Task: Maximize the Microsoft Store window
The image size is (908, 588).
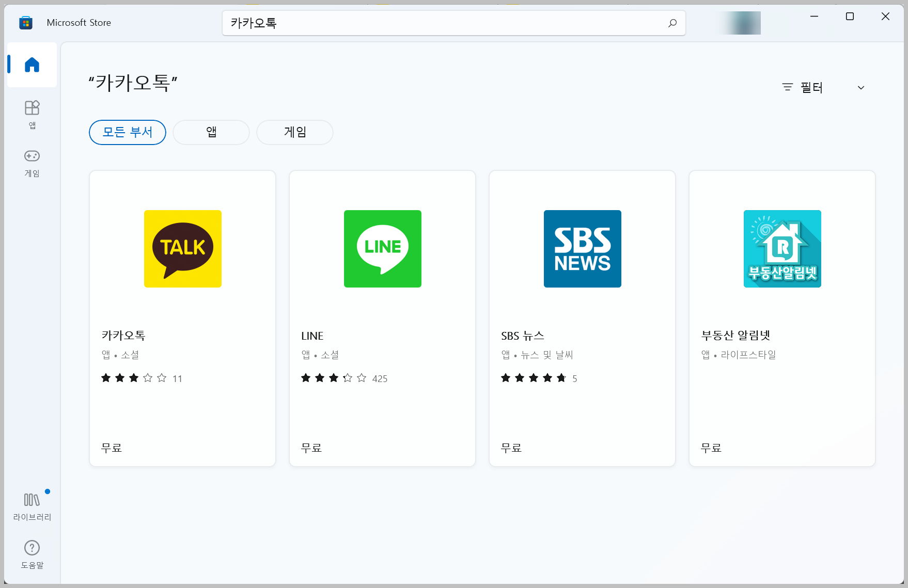Action: point(850,17)
